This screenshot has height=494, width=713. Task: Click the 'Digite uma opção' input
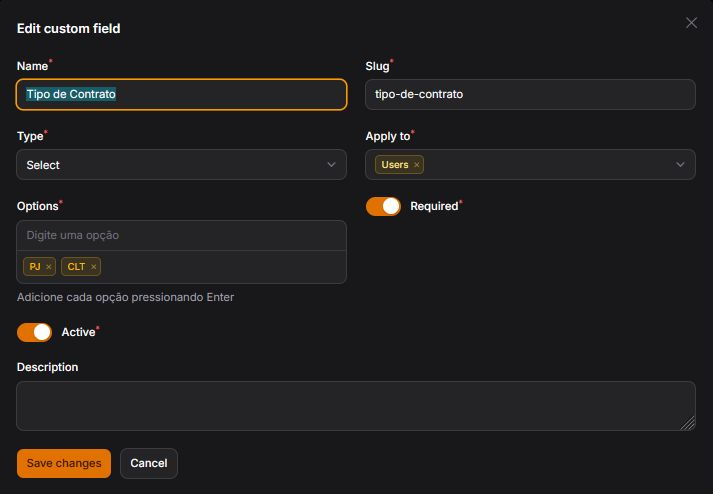tap(181, 235)
